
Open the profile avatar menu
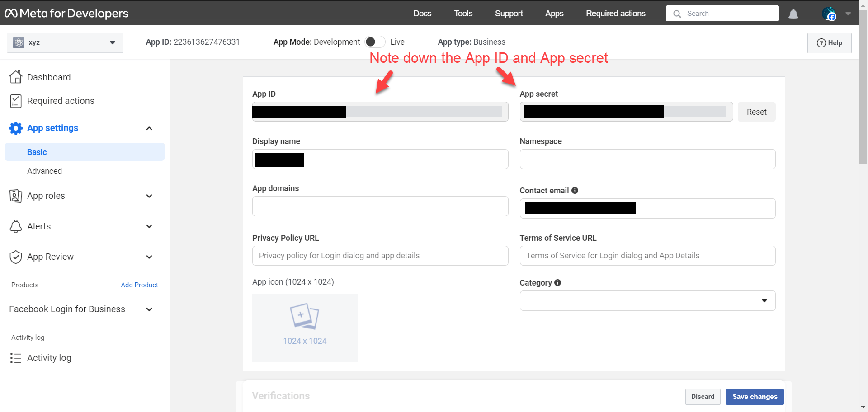(x=829, y=14)
